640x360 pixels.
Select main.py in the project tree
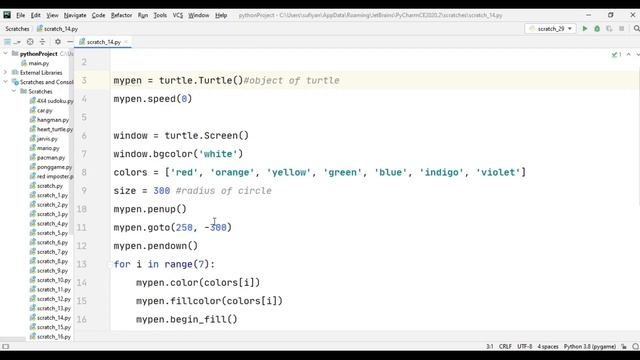coord(35,63)
